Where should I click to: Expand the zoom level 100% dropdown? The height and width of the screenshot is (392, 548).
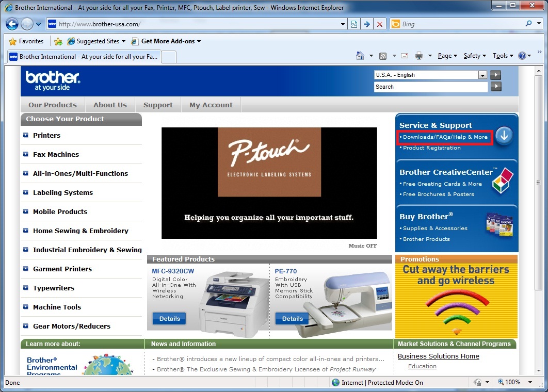[530, 382]
